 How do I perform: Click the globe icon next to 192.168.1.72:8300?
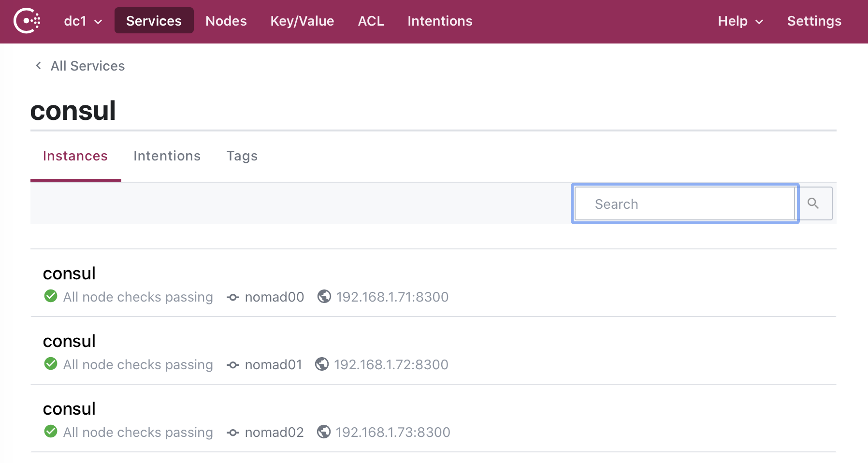[322, 364]
